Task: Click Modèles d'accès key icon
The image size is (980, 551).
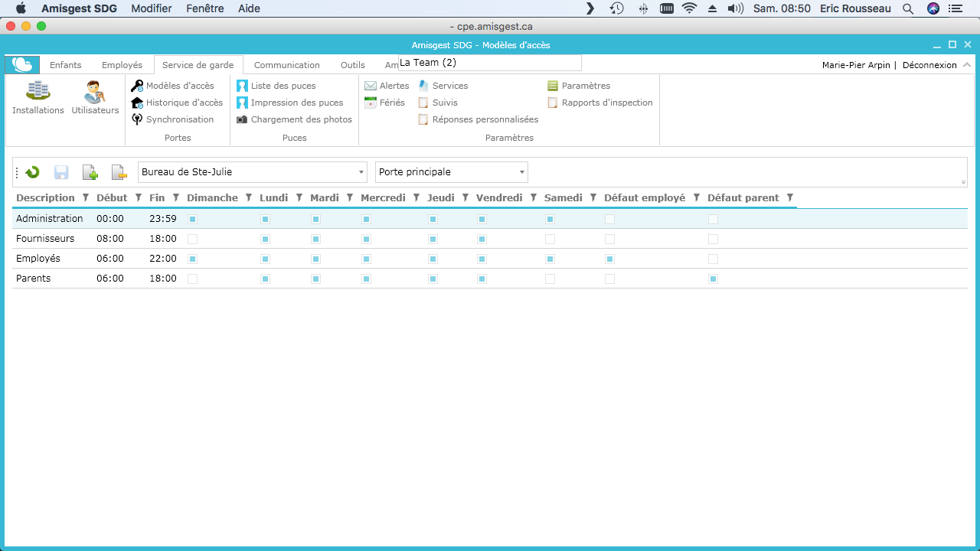Action: [137, 86]
